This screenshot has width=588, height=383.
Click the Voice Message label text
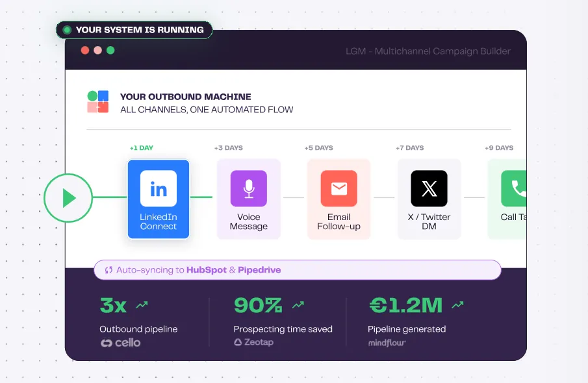(x=249, y=222)
